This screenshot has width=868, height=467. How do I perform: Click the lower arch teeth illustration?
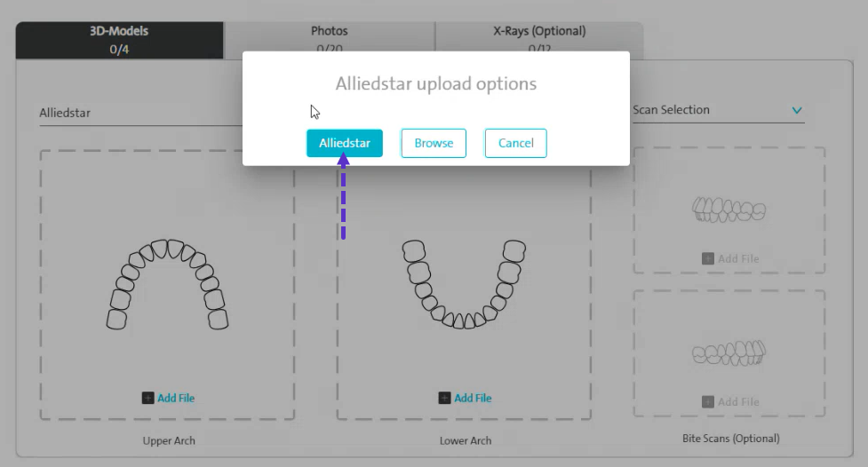pos(464,284)
